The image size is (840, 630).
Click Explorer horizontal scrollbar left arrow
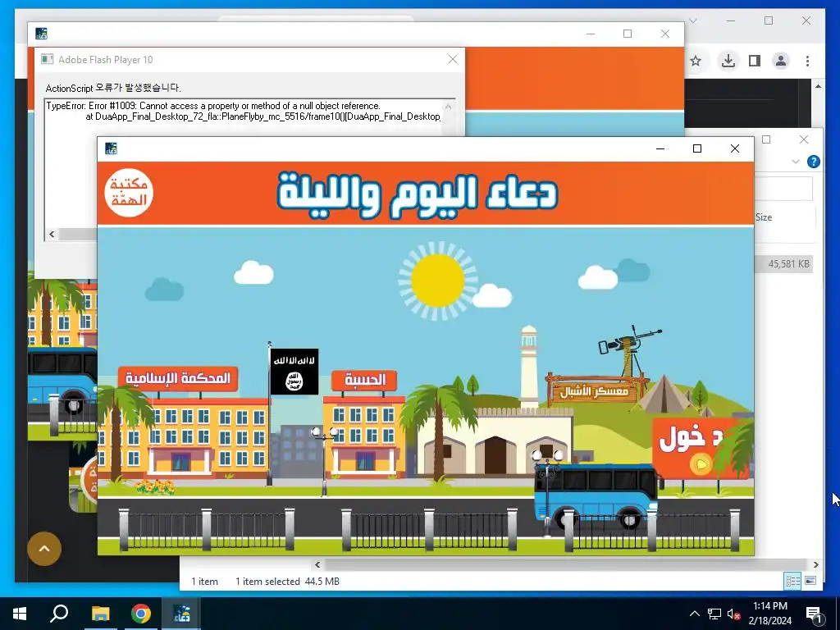[x=317, y=564]
